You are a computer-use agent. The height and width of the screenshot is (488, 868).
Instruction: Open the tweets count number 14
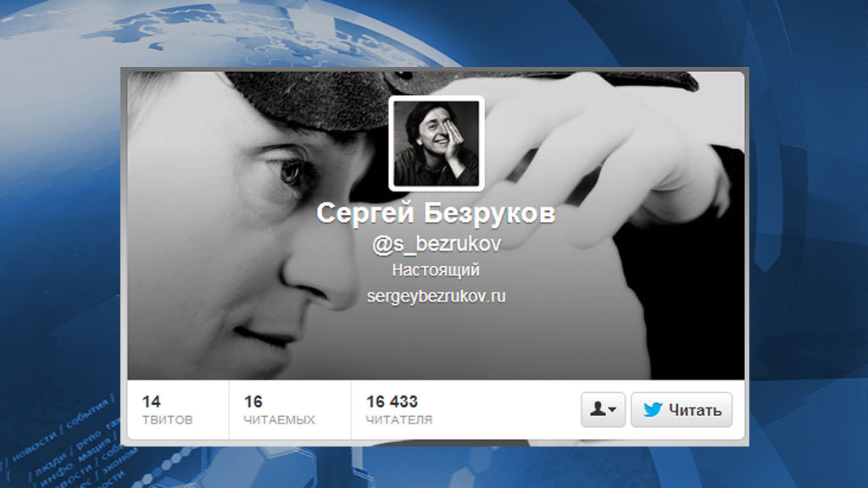point(151,402)
